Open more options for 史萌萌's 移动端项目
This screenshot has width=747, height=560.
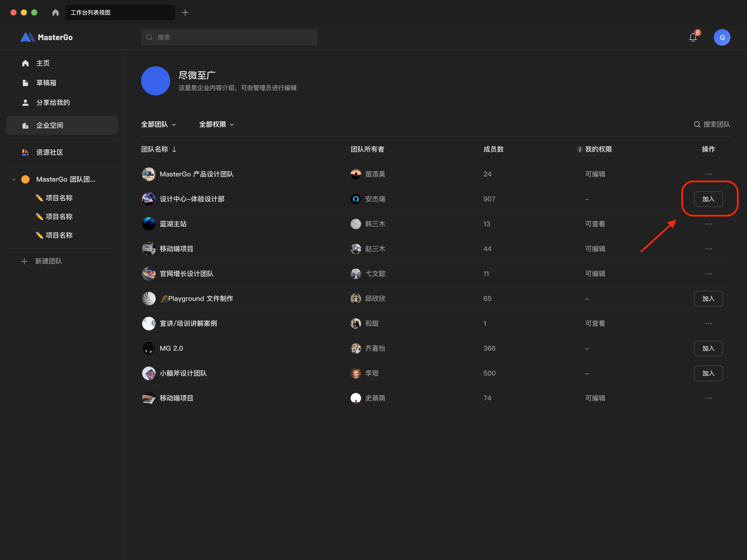[708, 398]
